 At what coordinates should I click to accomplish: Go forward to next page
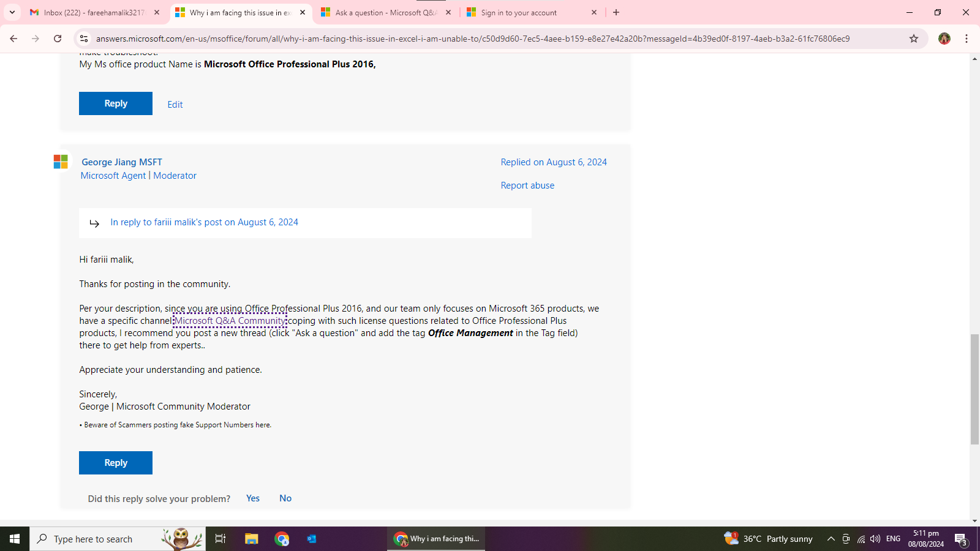(36, 39)
